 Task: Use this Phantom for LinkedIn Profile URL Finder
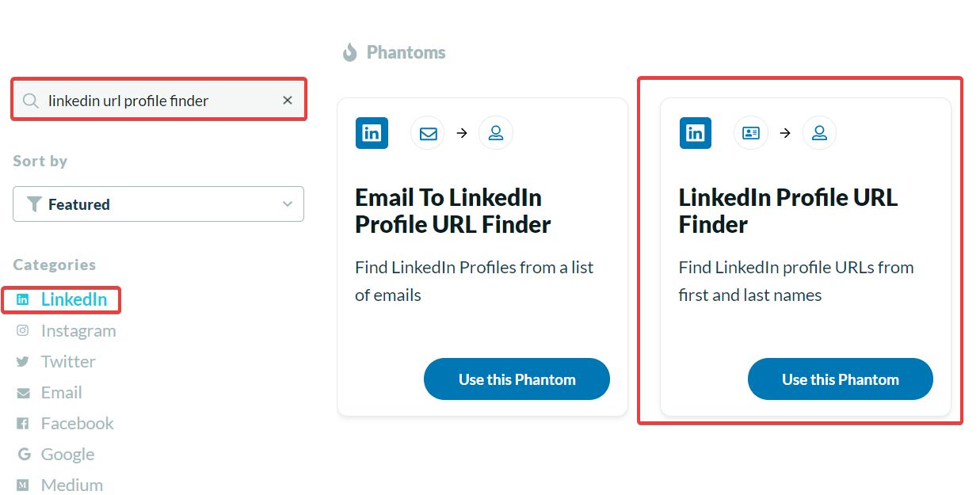point(841,379)
